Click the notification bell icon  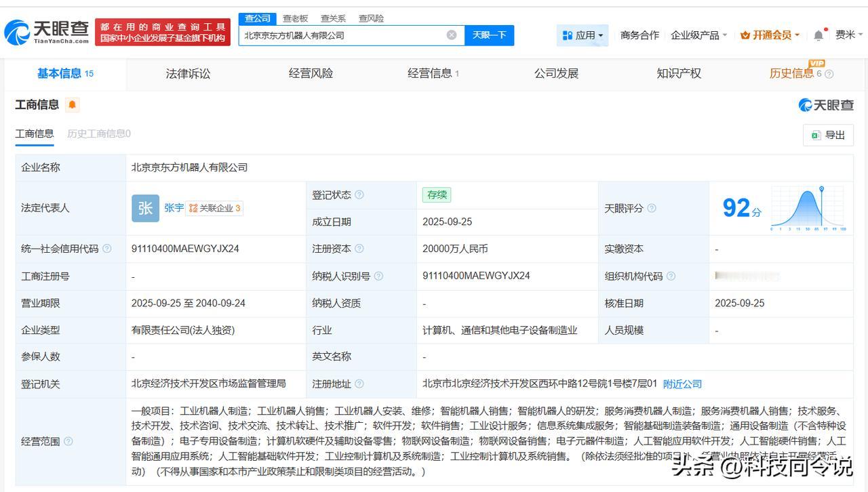pyautogui.click(x=818, y=35)
